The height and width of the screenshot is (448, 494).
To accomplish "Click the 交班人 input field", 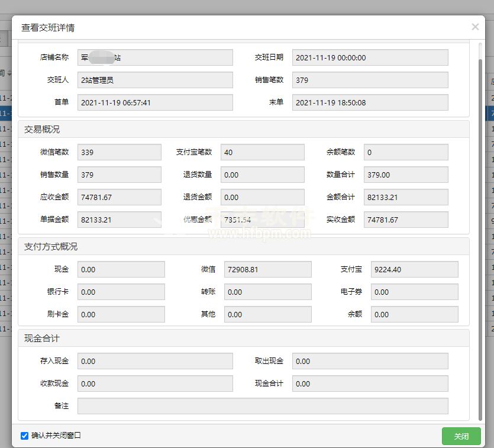I will pos(155,80).
